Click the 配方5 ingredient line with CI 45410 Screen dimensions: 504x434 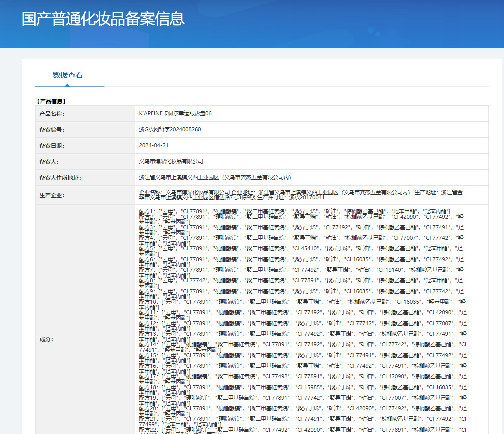pos(301,248)
